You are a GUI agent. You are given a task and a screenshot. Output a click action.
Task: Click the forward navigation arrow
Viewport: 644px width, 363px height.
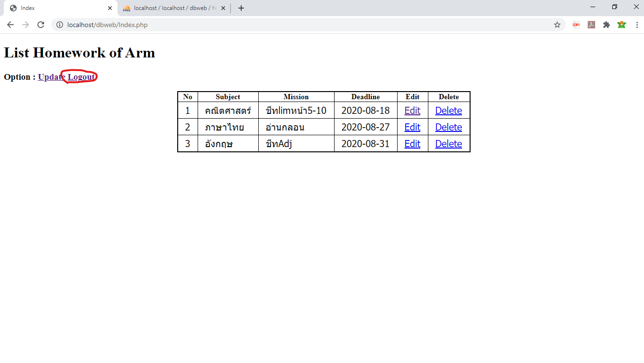[26, 24]
